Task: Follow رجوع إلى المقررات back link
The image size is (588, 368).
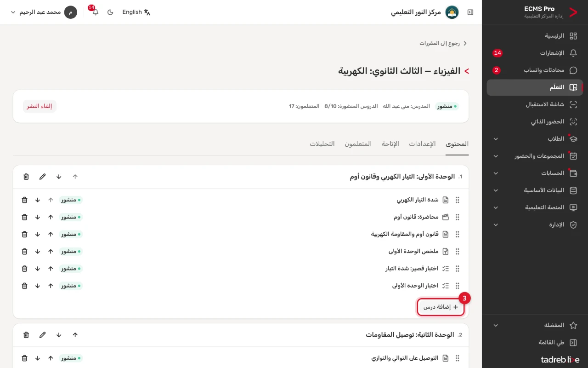Action: pyautogui.click(x=443, y=43)
